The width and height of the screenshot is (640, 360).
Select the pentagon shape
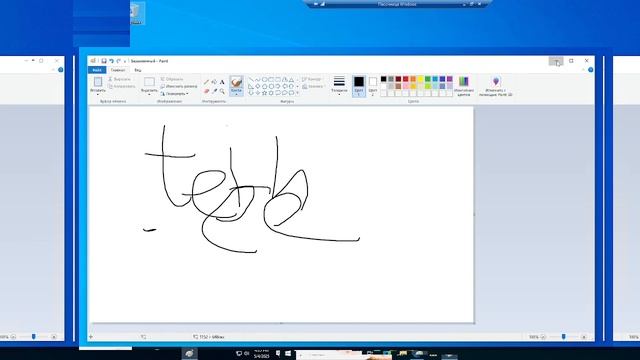pyautogui.click(x=264, y=86)
